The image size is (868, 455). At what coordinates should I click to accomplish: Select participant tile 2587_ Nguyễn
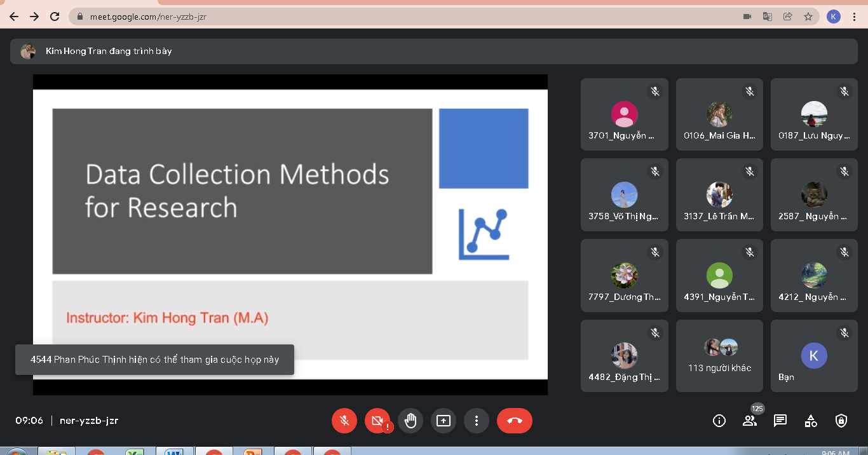(x=814, y=194)
